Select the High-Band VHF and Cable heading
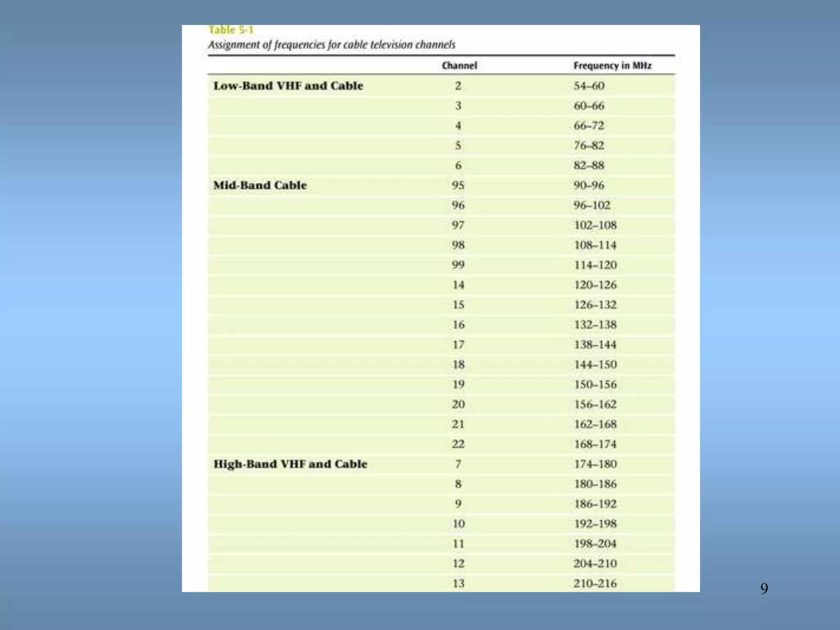This screenshot has height=630, width=840. [x=290, y=464]
